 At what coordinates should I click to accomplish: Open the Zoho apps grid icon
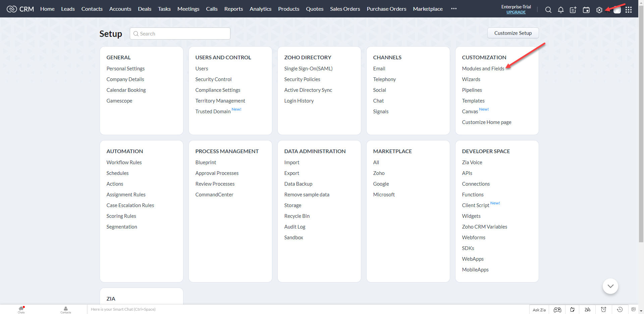click(x=629, y=10)
